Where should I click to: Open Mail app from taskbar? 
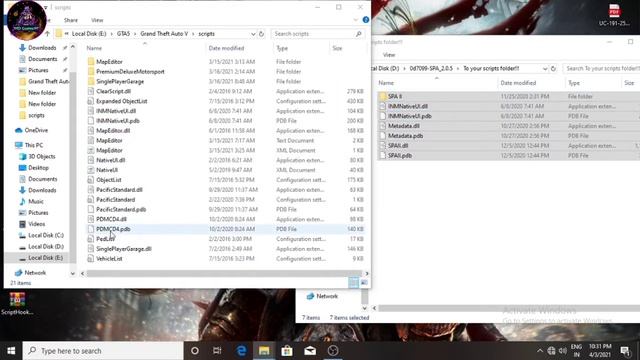[310, 351]
